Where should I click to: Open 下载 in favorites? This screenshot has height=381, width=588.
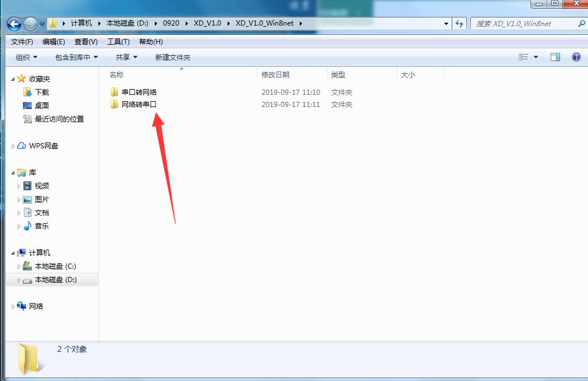click(36, 92)
